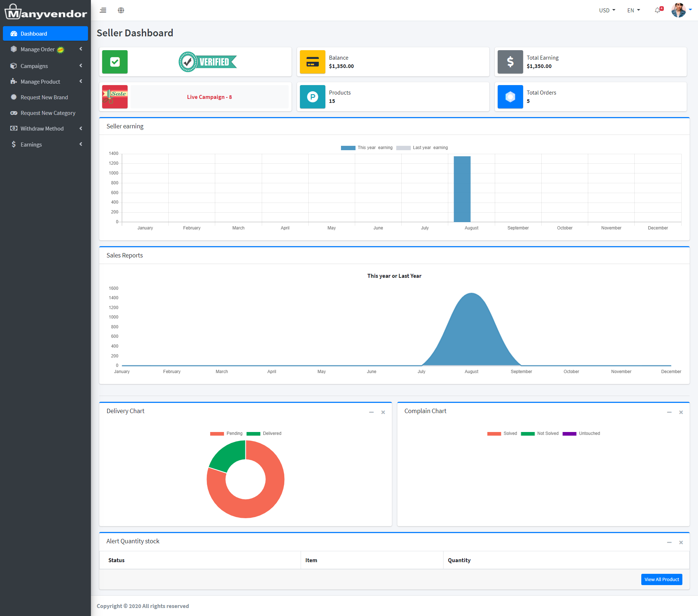This screenshot has width=698, height=616.
Task: Click the August peak in Sales Reports
Action: (472, 294)
